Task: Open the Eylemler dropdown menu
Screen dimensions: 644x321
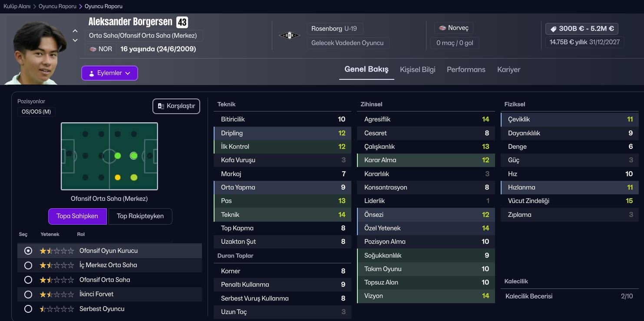Action: (x=109, y=73)
